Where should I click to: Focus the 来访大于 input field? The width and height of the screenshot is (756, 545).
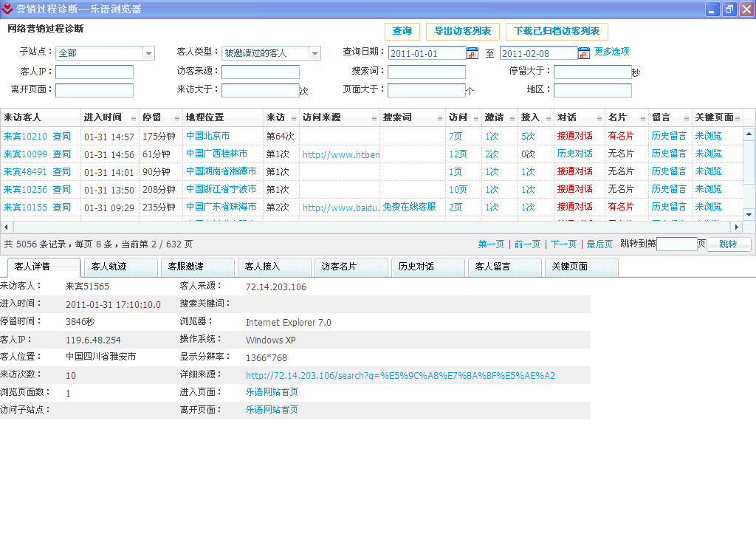261,90
